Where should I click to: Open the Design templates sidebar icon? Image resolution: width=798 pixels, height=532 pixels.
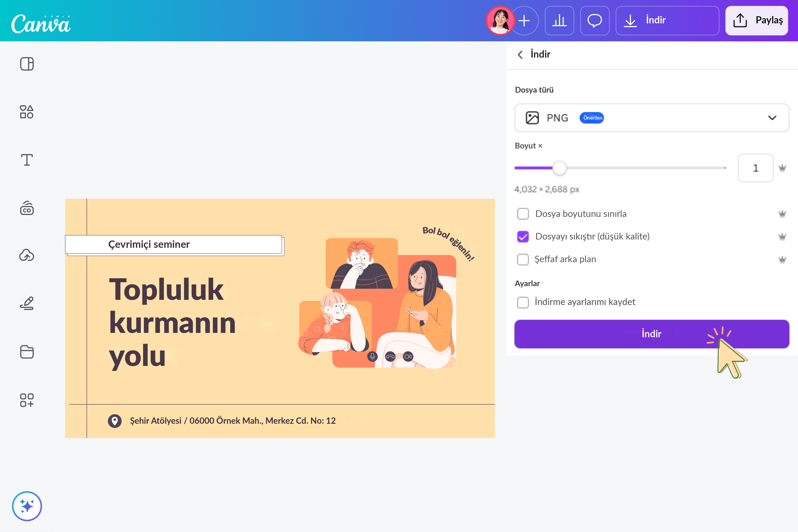click(27, 64)
